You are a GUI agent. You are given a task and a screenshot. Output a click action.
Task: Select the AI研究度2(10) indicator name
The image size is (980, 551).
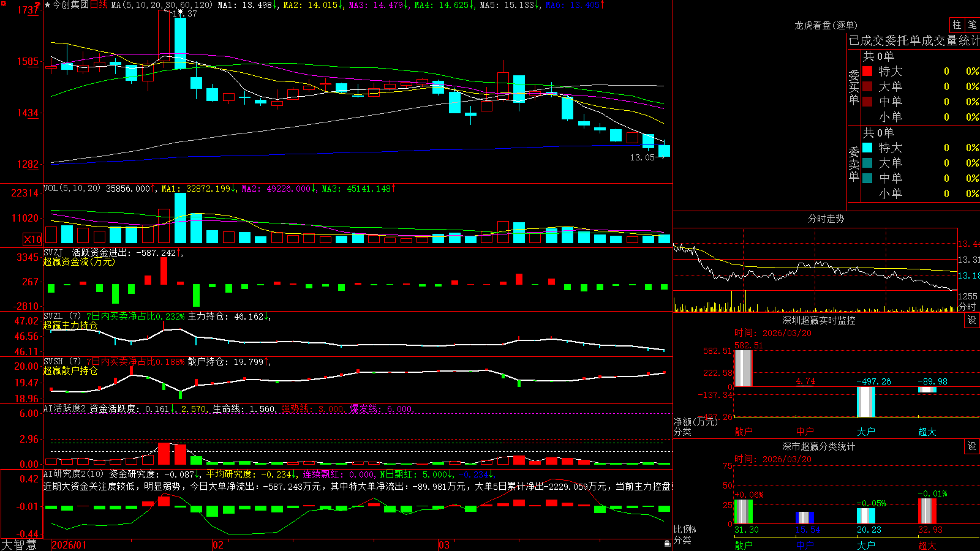click(73, 474)
